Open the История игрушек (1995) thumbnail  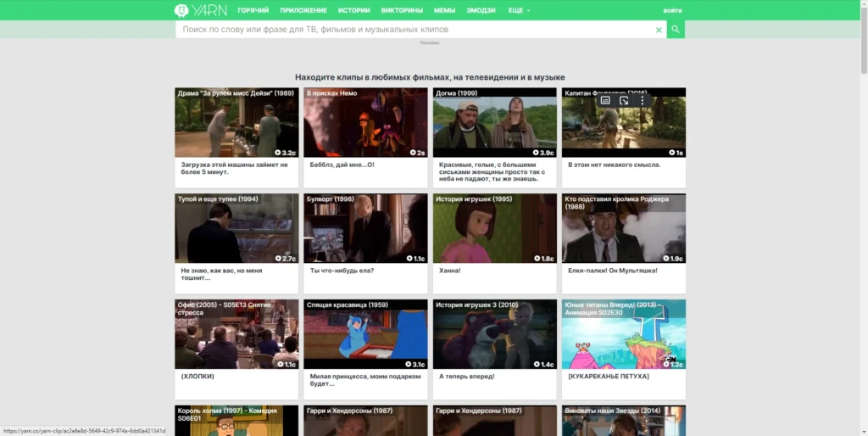494,228
